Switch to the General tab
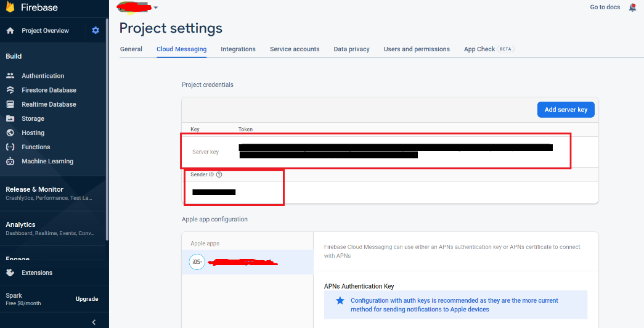 (x=131, y=49)
